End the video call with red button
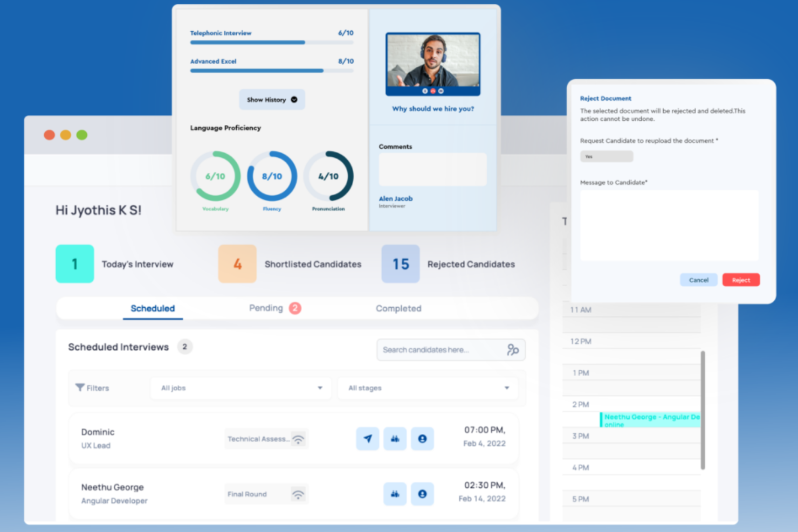The image size is (798, 532). (x=433, y=91)
